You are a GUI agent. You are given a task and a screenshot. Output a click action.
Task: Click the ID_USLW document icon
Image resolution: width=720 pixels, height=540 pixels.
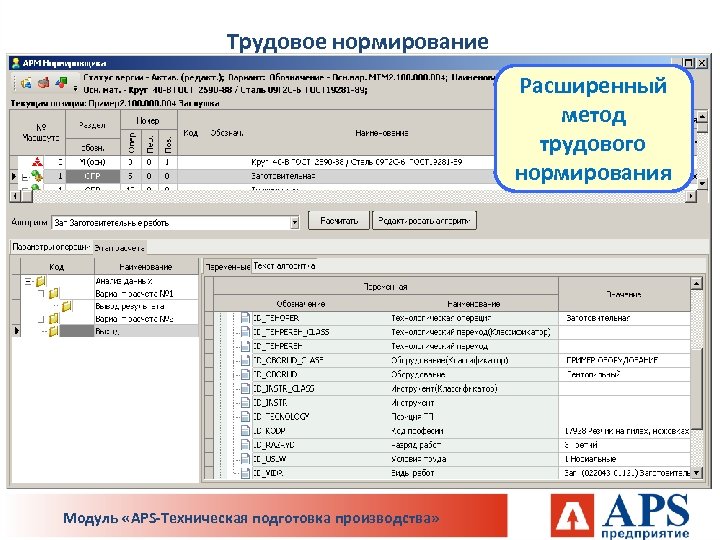pyautogui.click(x=245, y=459)
